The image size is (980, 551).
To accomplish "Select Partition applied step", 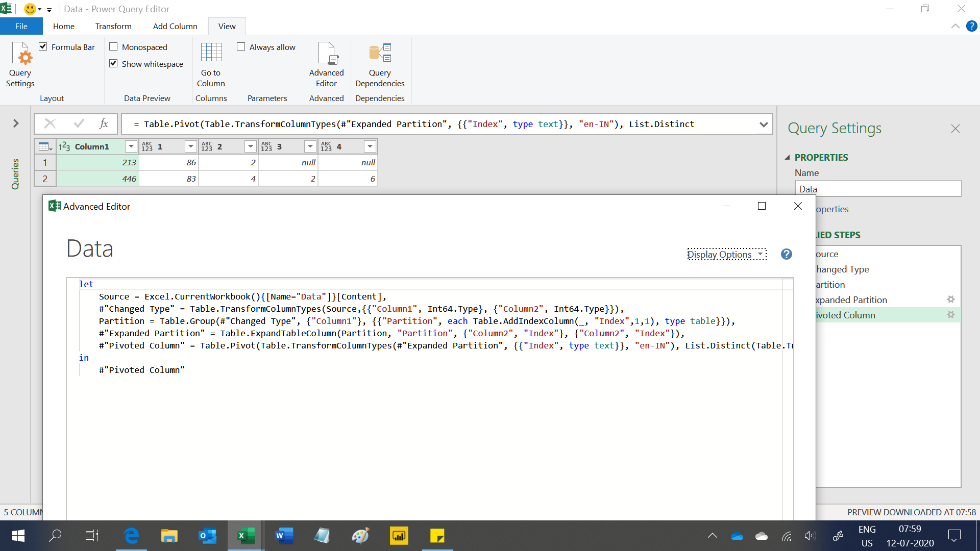I will tap(830, 285).
